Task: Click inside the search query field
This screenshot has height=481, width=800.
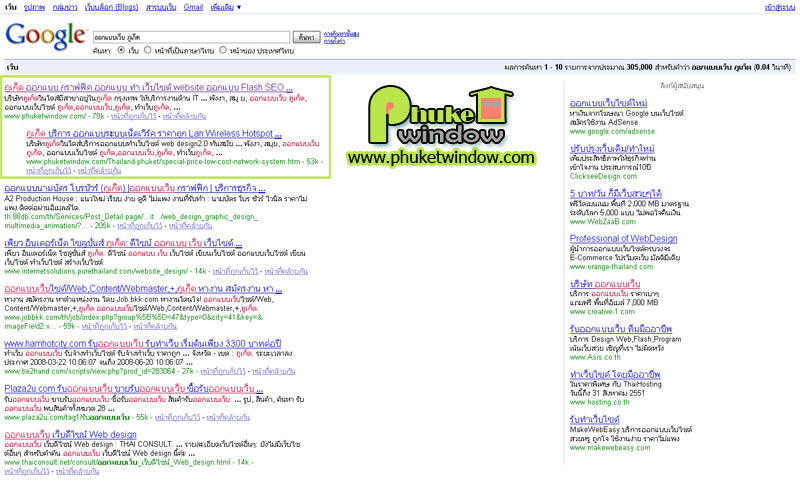Action: (191, 37)
